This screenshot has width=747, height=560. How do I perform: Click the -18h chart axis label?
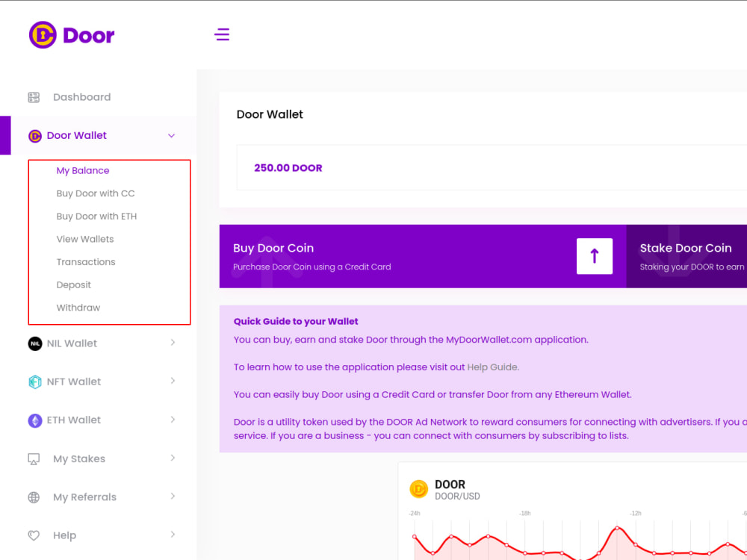tap(524, 514)
